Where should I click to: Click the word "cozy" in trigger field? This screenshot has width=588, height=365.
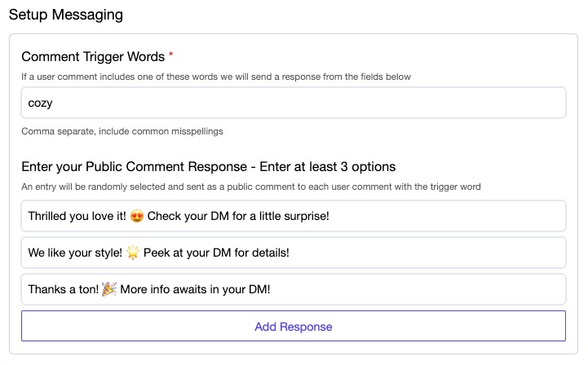click(40, 103)
